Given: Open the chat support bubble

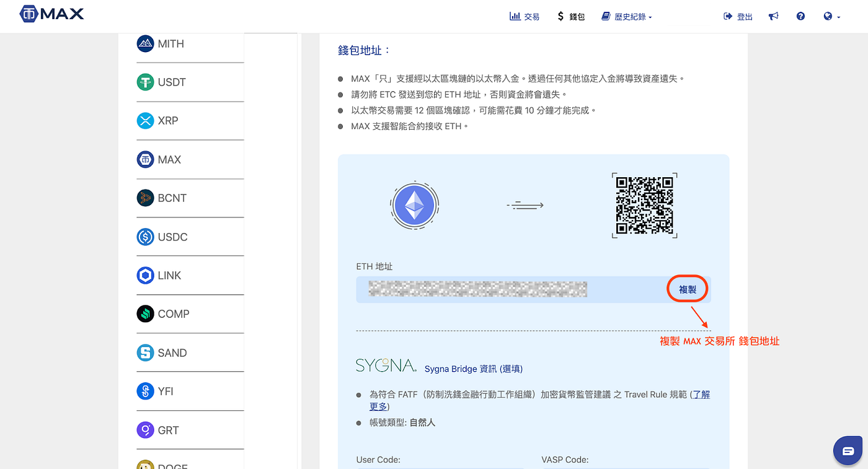Looking at the screenshot, I should (848, 450).
